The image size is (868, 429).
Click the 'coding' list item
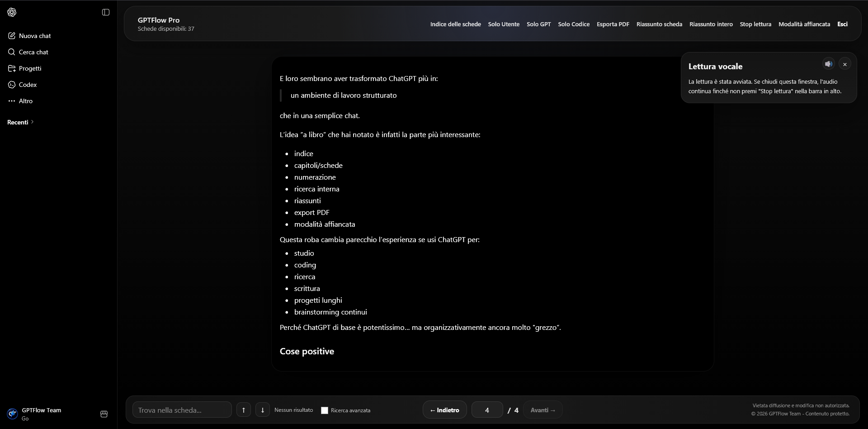pos(305,265)
